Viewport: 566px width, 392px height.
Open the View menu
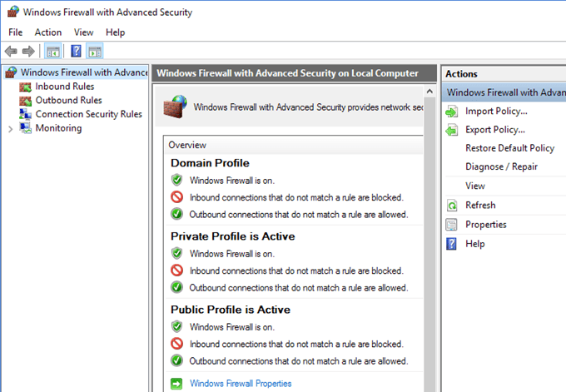point(83,32)
